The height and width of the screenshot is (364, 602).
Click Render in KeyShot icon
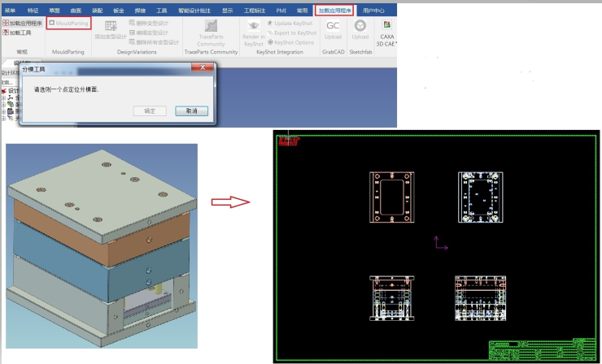point(253,26)
